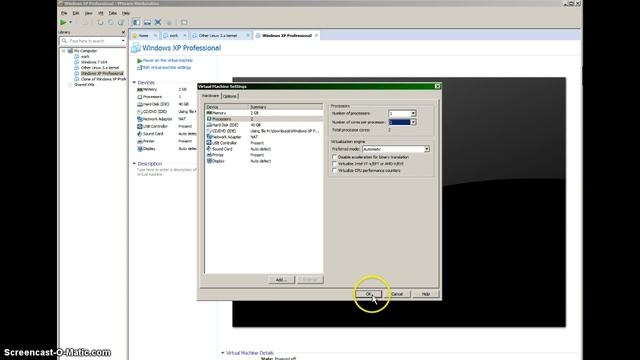The image size is (640, 360).
Task: Open the Tabs menu
Action: pos(113,13)
